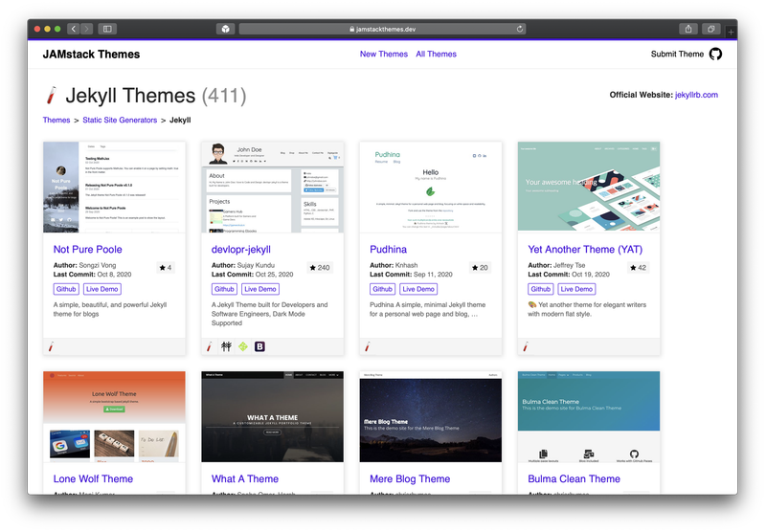Click the Mere Blog Theme preview thumbnail
The width and height of the screenshot is (766, 532).
click(x=431, y=417)
